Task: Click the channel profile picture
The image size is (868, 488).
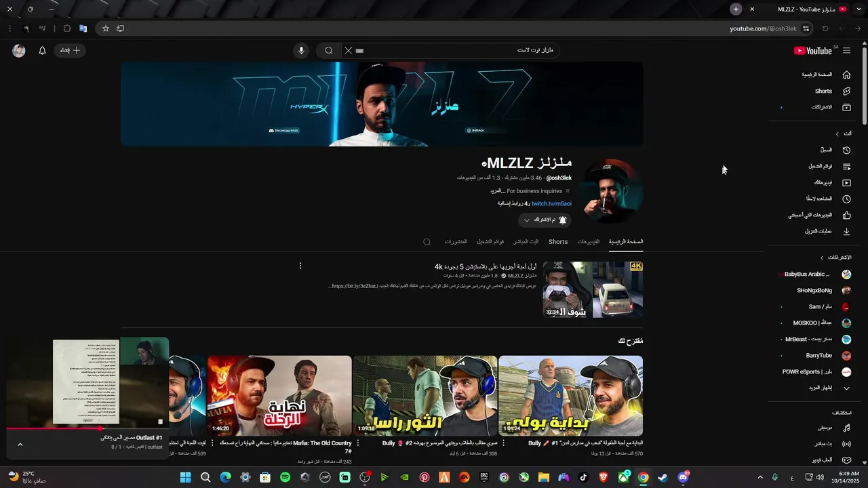Action: coord(612,192)
